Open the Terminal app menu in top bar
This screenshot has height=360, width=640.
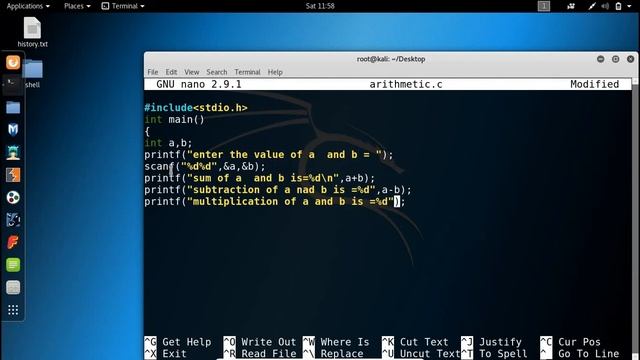pyautogui.click(x=123, y=6)
